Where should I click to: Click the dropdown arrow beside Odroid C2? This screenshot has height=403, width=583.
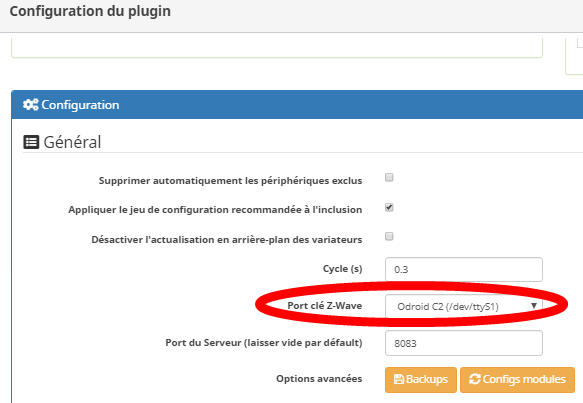pos(534,306)
